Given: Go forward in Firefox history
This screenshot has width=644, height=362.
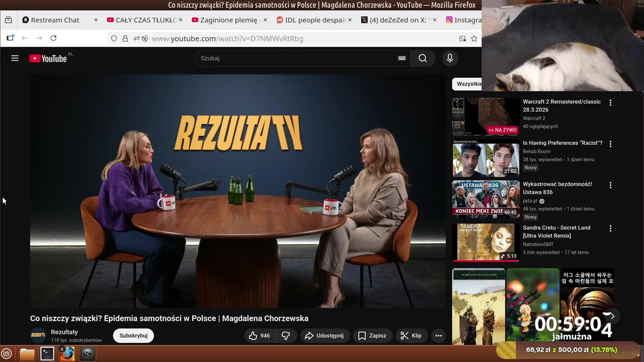Looking at the screenshot, I should [39, 38].
